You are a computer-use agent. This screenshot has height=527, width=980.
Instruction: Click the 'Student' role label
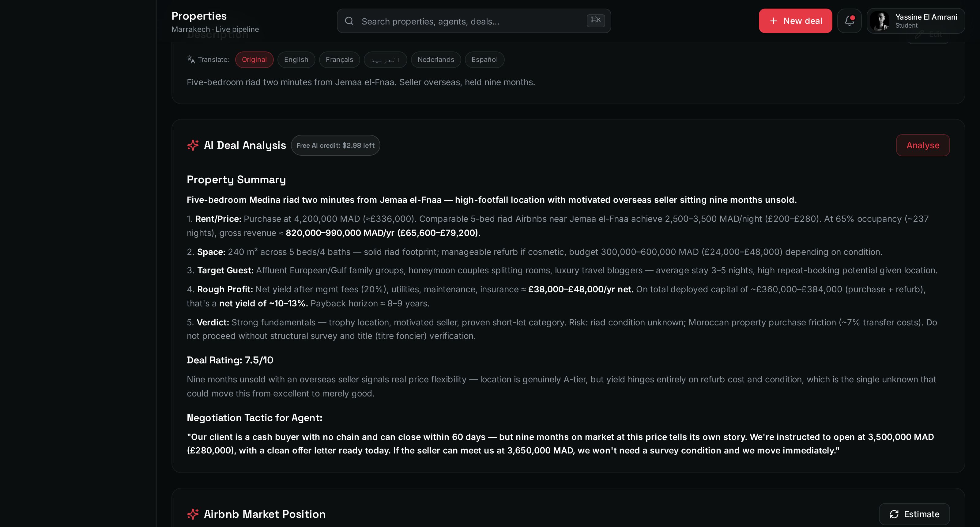coord(907,25)
